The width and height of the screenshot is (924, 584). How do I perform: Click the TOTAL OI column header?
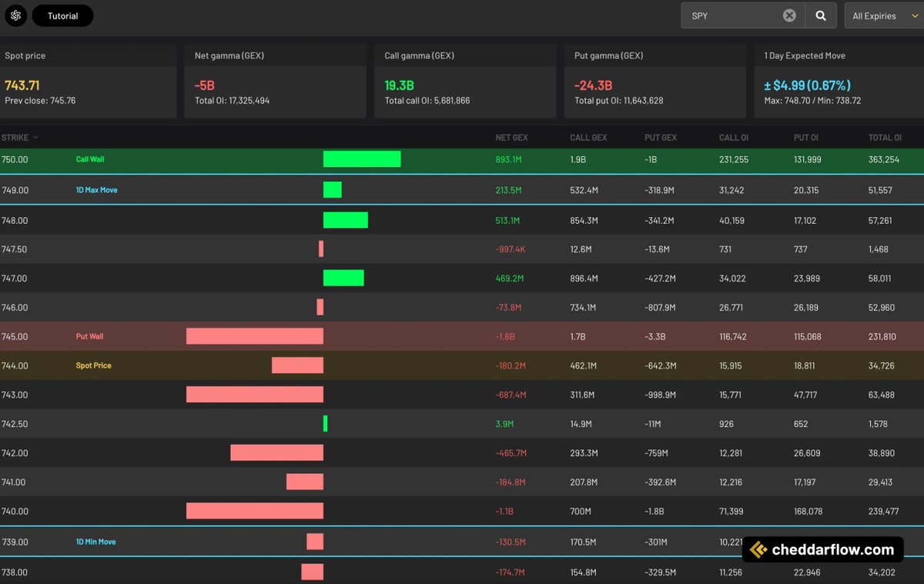(885, 138)
